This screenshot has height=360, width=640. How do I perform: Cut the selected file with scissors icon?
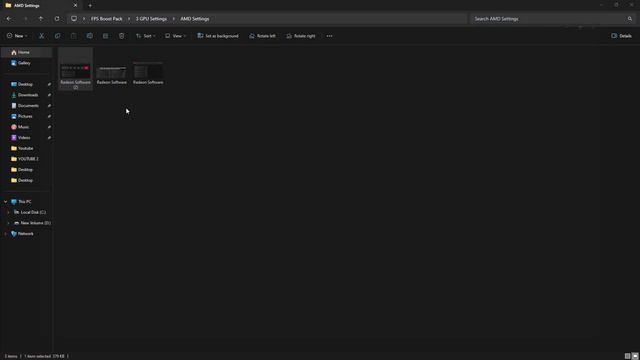coord(41,36)
